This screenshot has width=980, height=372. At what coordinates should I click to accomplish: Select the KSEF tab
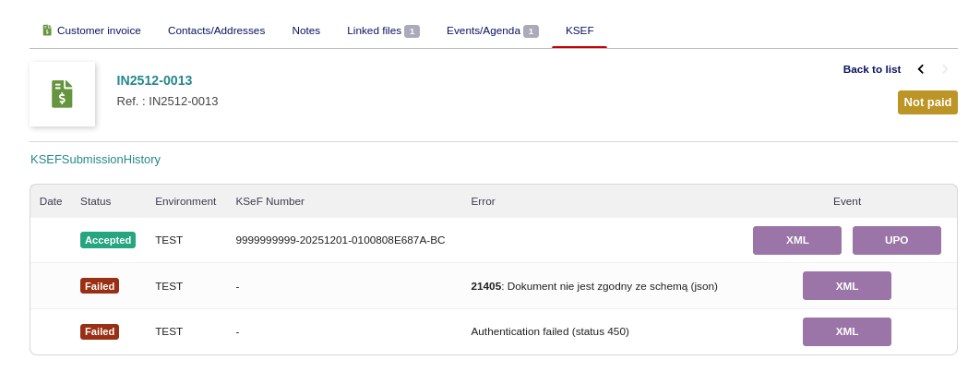tap(580, 30)
